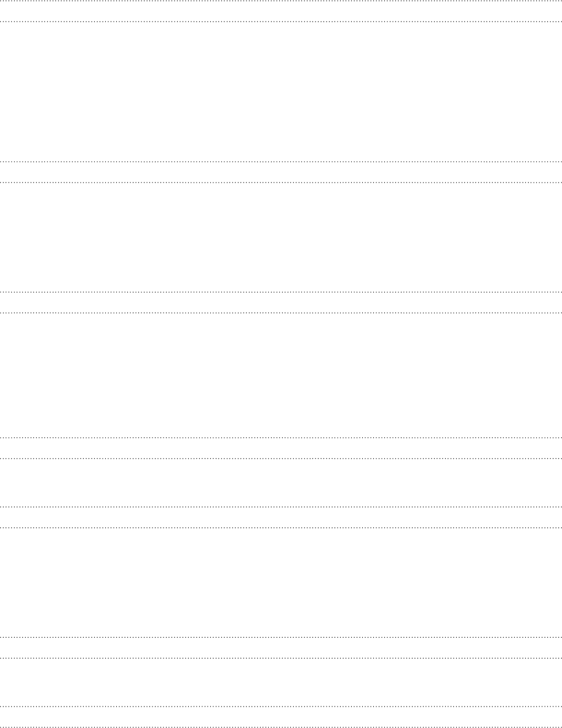Viewport: 562px width, 728px height.
Task: Click the sixth dotted line from the top
Action: click(x=281, y=313)
